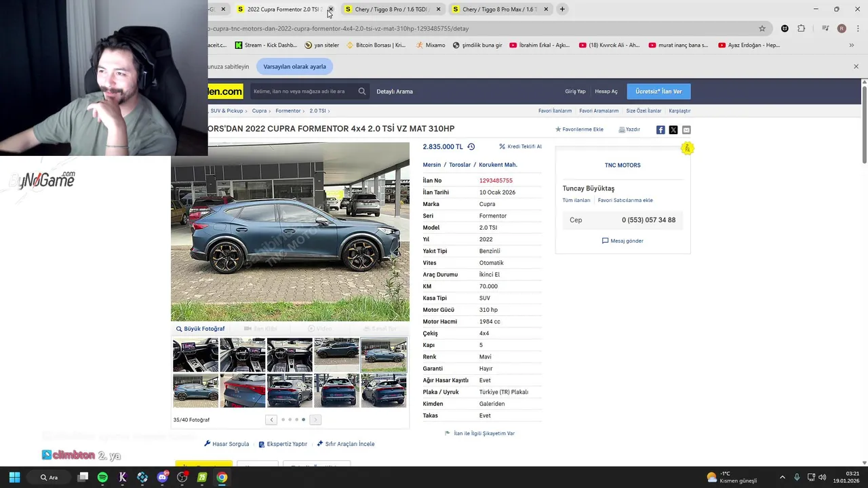This screenshot has height=488, width=868.
Task: Select the red taillight close-up thumbnail
Action: (x=243, y=390)
